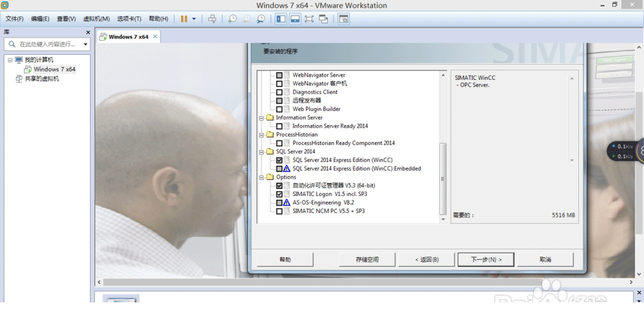Screen dimensions: 644x314
Task: Click the pause virtual machine icon
Action: pyautogui.click(x=184, y=19)
